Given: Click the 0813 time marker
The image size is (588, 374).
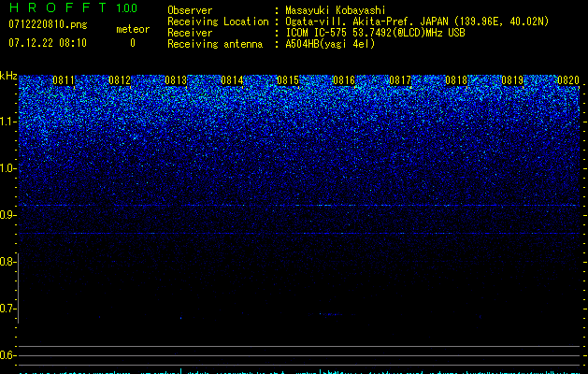Looking at the screenshot, I should coord(176,80).
